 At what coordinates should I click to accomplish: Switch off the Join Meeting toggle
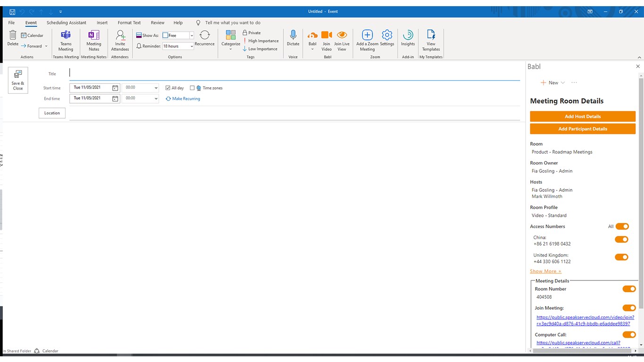click(x=629, y=308)
